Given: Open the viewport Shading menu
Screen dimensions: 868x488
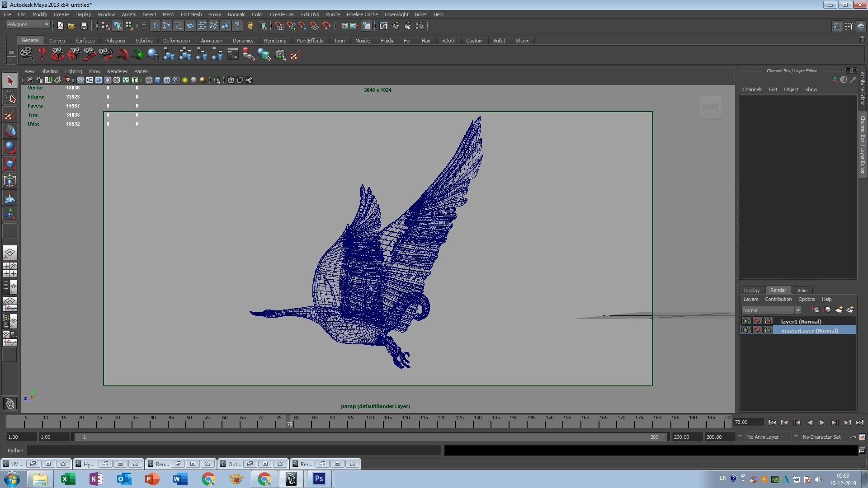Looking at the screenshot, I should [x=49, y=71].
